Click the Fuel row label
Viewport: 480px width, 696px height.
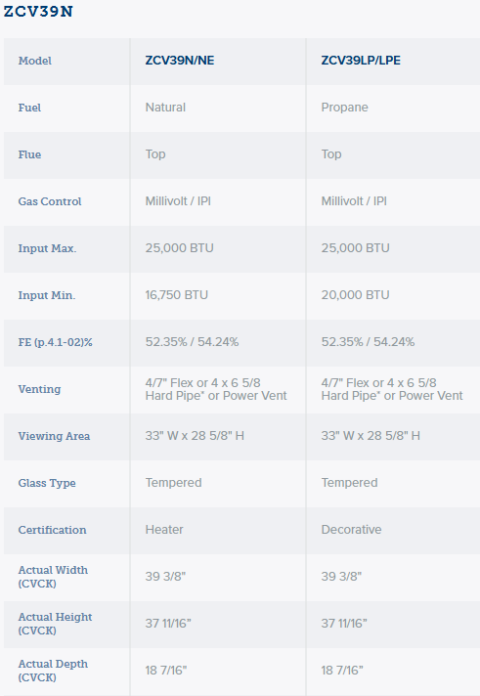(29, 108)
